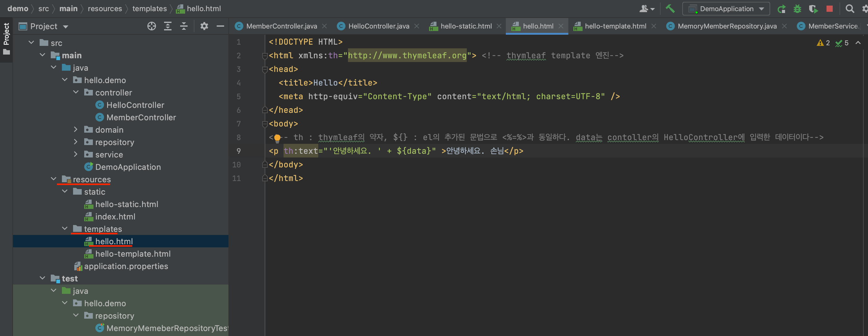Select opened file locate target icon

[152, 26]
